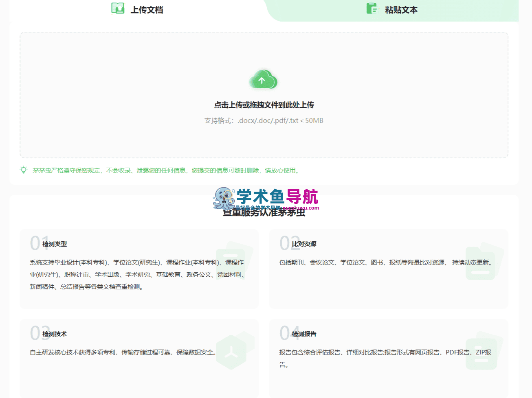Click the description starting 包括期刊、会议论文

[387, 262]
